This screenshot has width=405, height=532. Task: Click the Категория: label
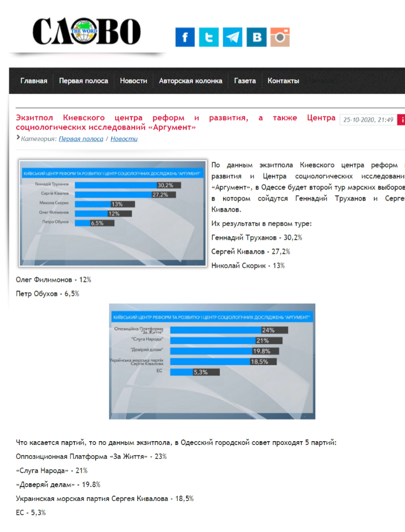pos(39,139)
